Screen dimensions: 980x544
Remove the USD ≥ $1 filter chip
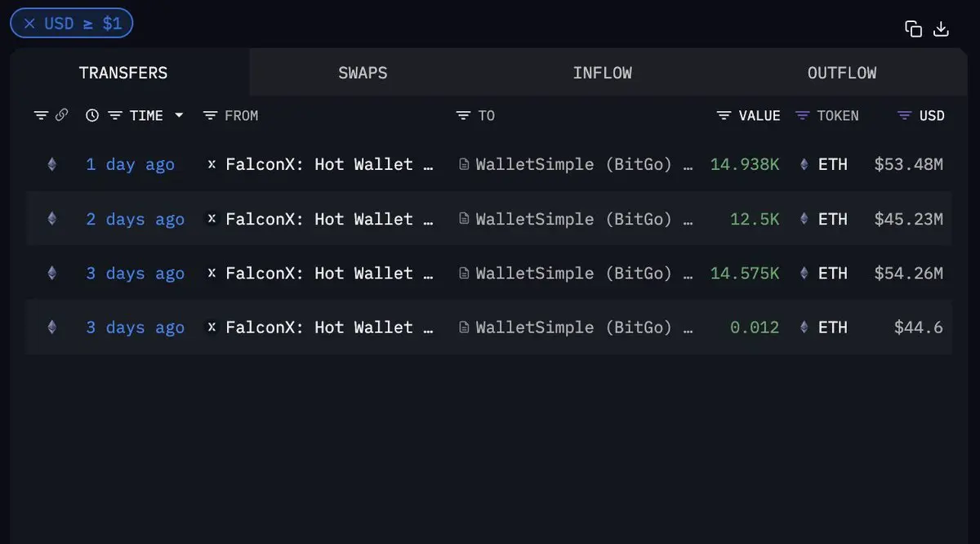(x=29, y=24)
